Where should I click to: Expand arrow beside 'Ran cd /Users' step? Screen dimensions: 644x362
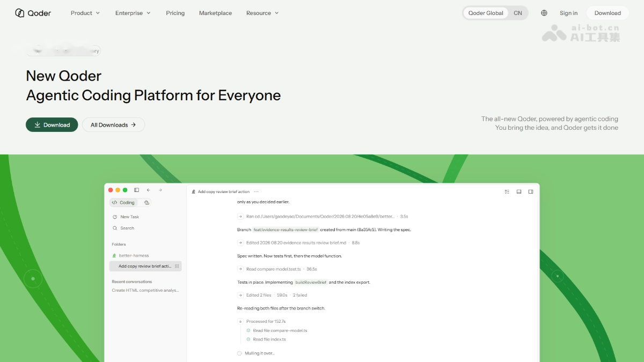click(240, 217)
